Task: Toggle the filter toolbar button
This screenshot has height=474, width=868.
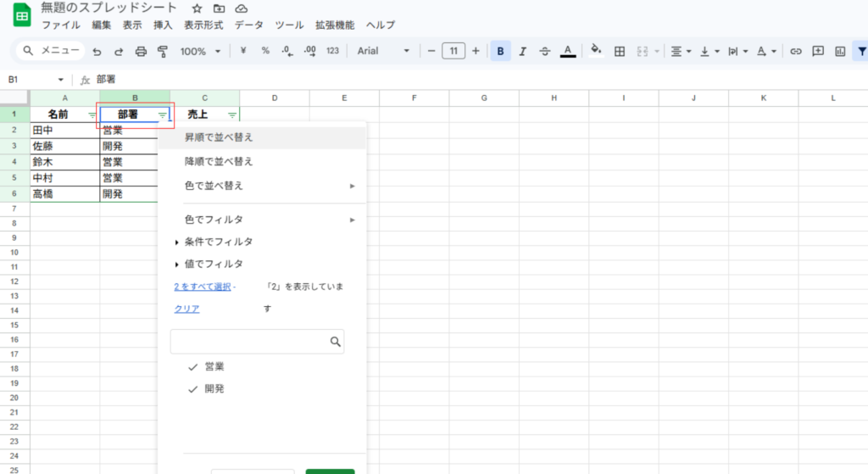Action: [x=861, y=51]
